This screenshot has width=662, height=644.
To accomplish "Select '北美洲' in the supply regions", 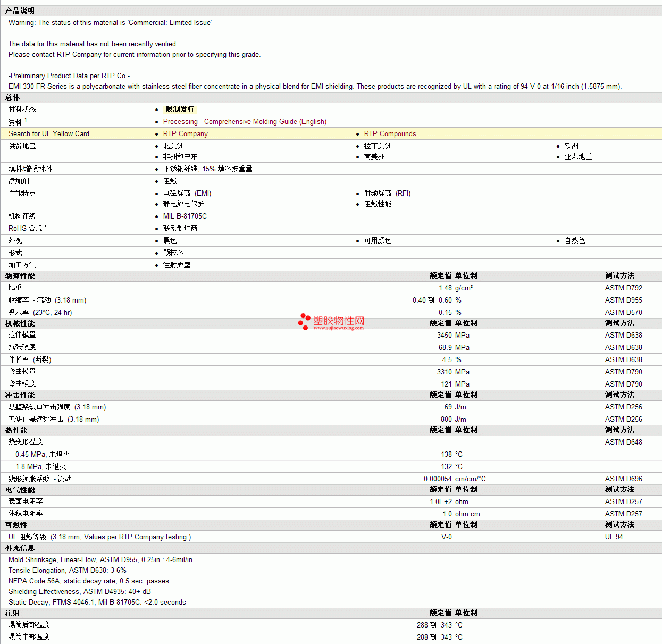I will (173, 146).
